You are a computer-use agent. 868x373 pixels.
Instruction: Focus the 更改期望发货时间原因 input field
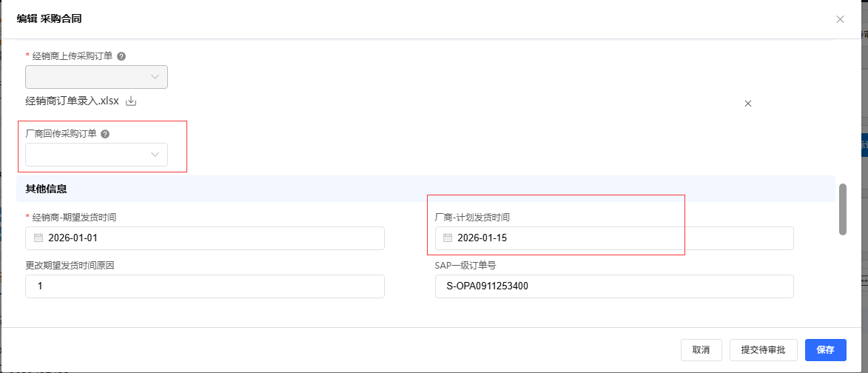pyautogui.click(x=205, y=286)
